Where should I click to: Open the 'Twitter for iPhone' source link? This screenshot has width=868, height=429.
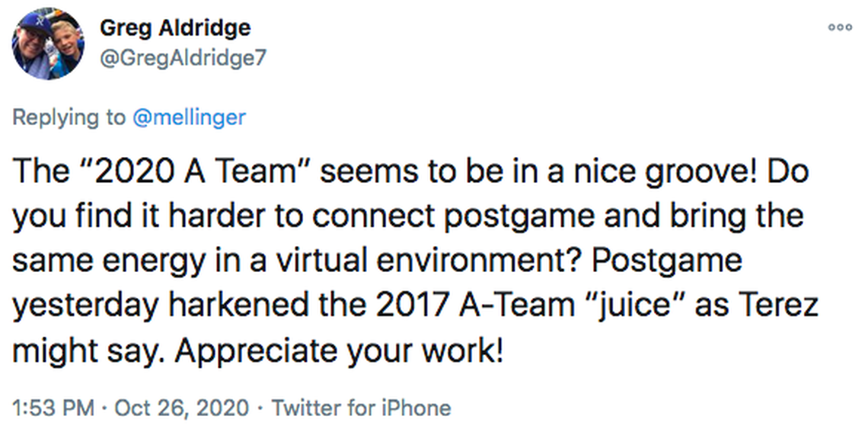[362, 408]
